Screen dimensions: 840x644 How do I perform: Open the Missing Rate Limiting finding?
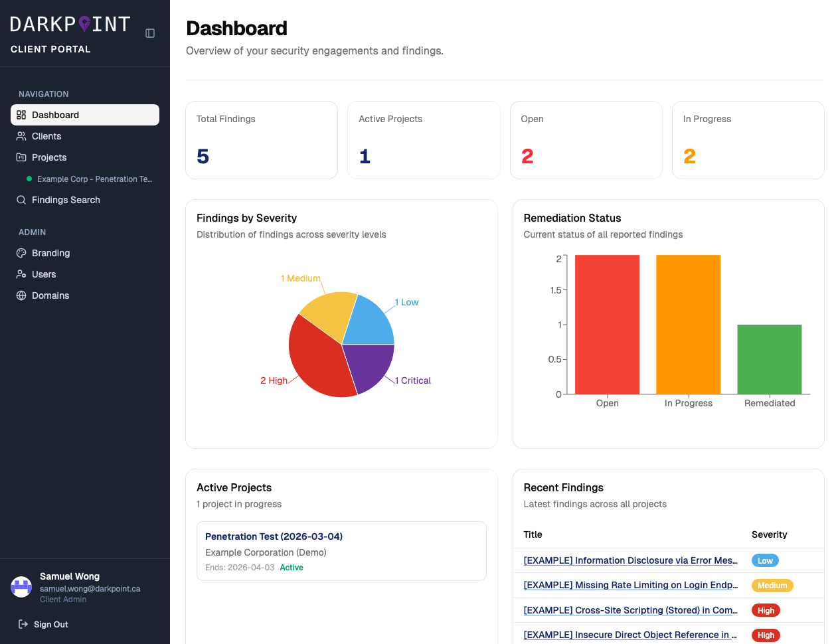[x=630, y=585]
